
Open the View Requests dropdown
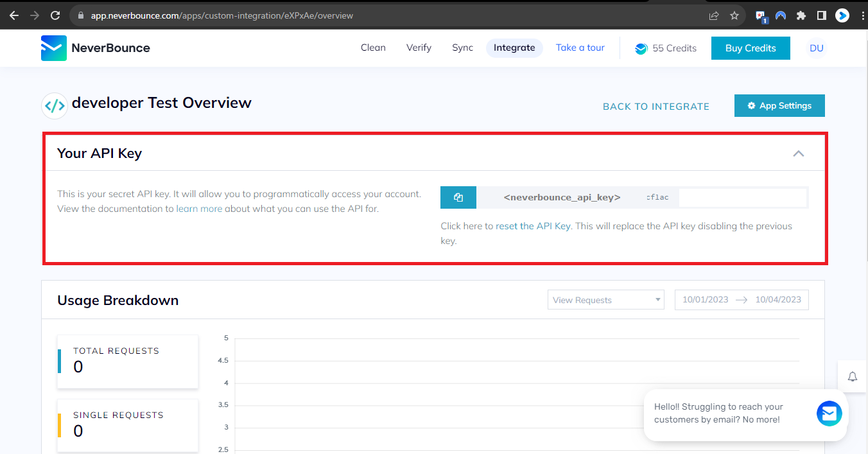tap(605, 300)
